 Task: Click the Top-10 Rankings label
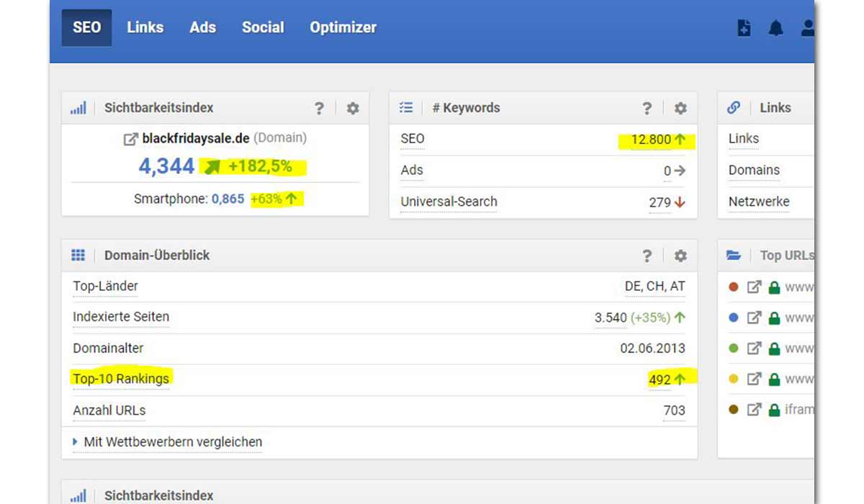[x=121, y=379]
